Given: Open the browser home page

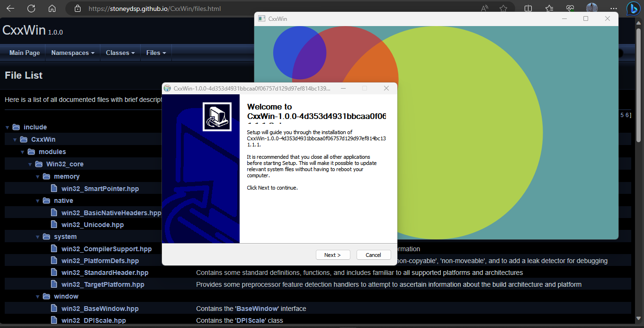Looking at the screenshot, I should (x=52, y=9).
